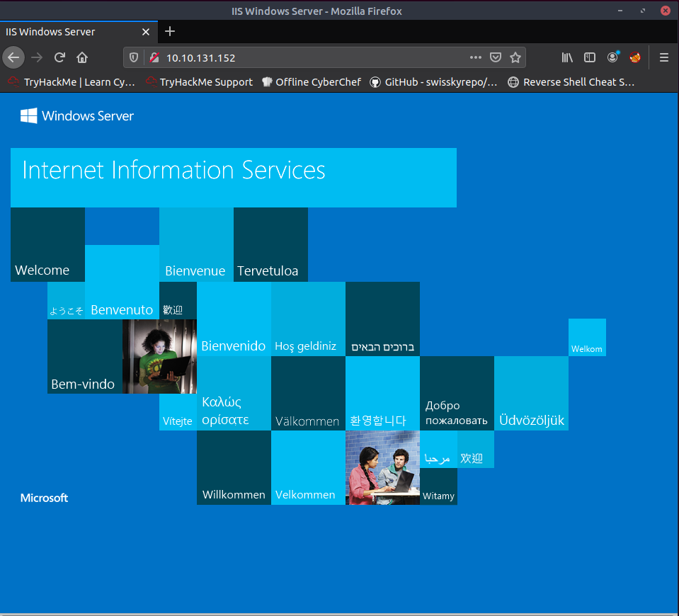Click the Welkom tile
Screen dimensions: 679x616
[x=587, y=338]
